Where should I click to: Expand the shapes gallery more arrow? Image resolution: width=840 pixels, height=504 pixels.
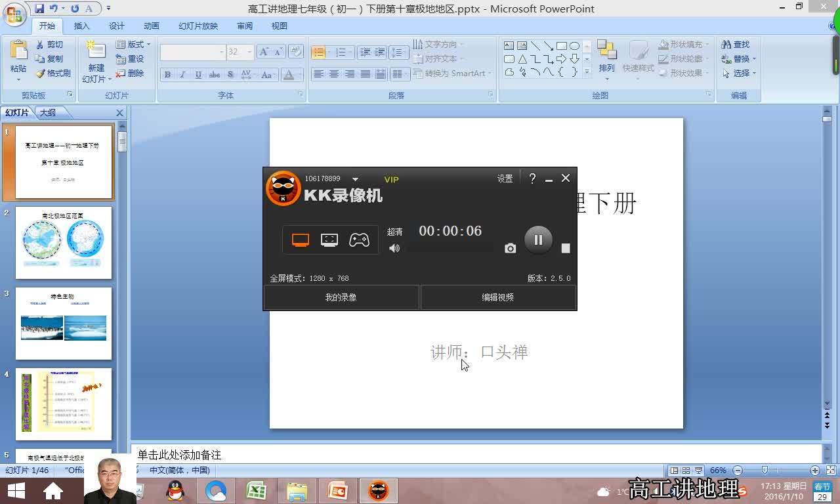point(587,71)
